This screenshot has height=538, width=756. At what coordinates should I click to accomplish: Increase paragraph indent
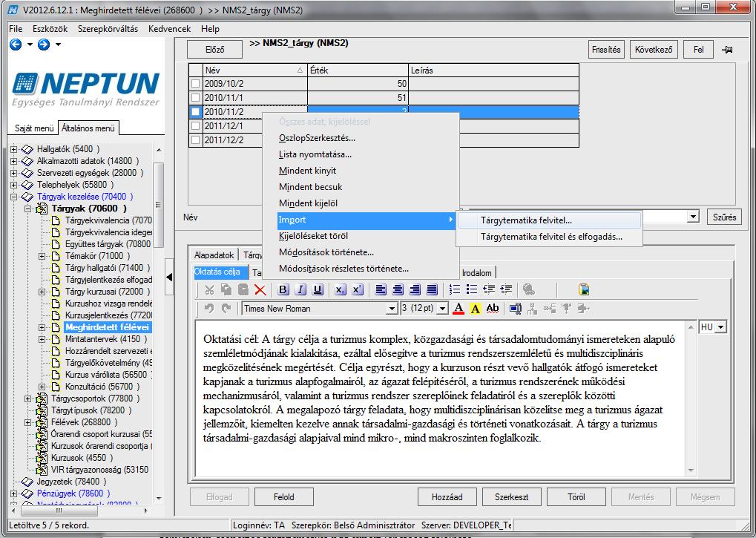coord(506,289)
